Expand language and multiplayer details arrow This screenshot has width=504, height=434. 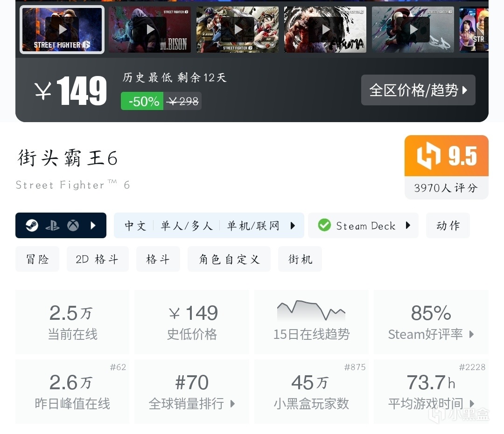tap(293, 225)
